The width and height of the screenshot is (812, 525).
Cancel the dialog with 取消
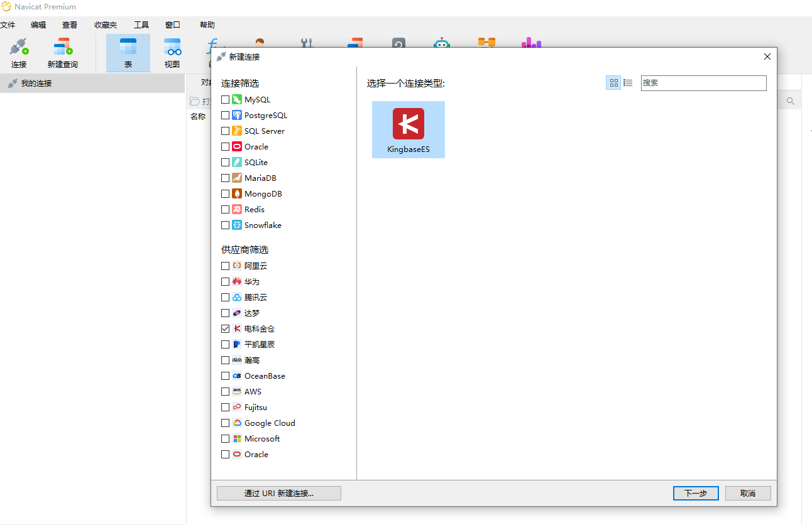(x=748, y=493)
